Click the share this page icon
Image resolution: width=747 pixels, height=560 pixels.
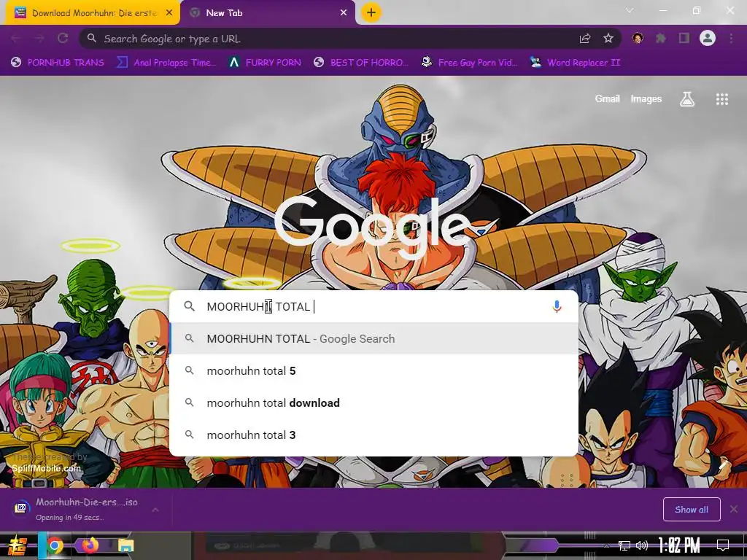click(x=585, y=39)
